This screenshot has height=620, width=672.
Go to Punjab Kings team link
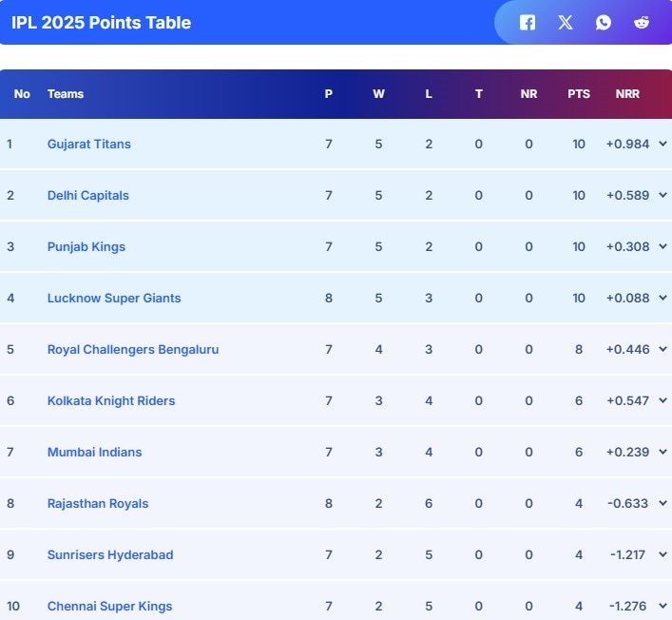(x=86, y=246)
